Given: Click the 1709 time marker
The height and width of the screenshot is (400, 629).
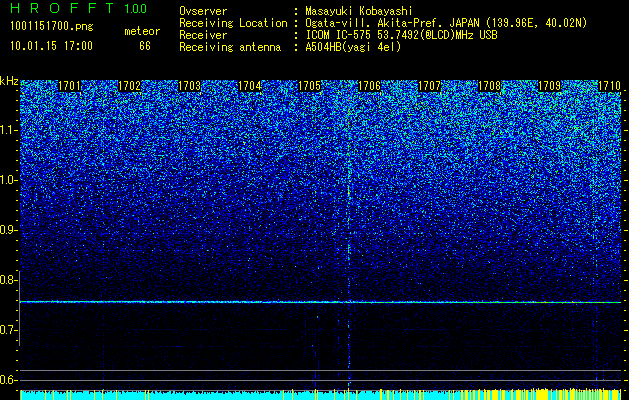Looking at the screenshot, I should pyautogui.click(x=550, y=86).
